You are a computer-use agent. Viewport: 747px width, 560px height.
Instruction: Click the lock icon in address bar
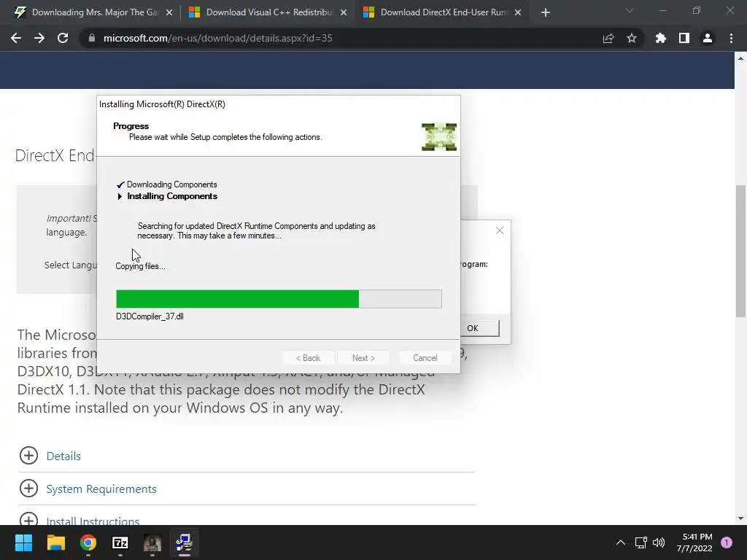click(x=91, y=38)
